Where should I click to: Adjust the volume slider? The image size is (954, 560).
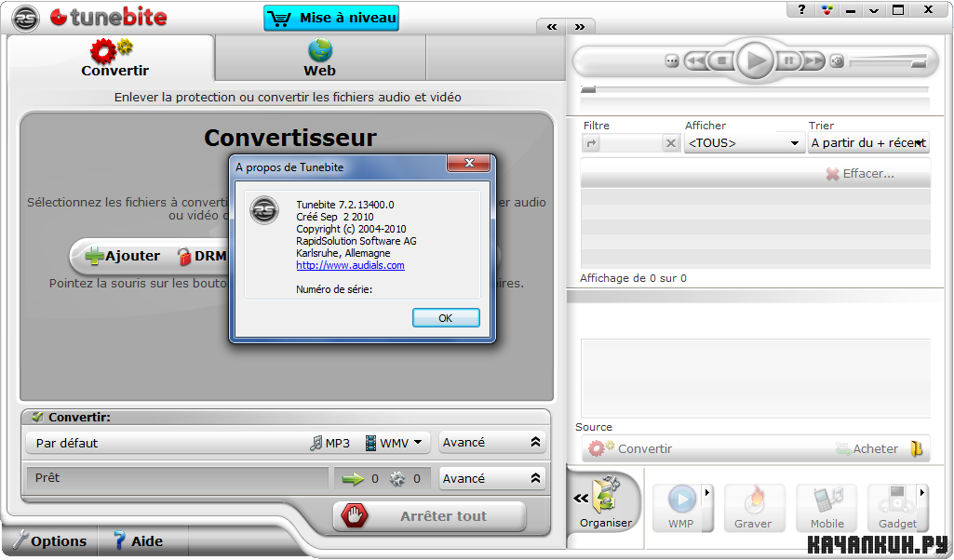[x=888, y=61]
